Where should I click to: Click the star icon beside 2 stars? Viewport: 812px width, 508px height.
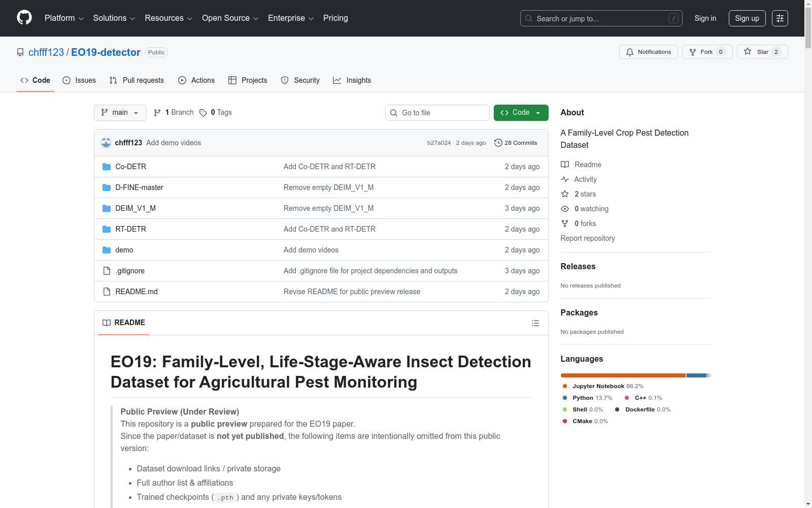(x=565, y=194)
